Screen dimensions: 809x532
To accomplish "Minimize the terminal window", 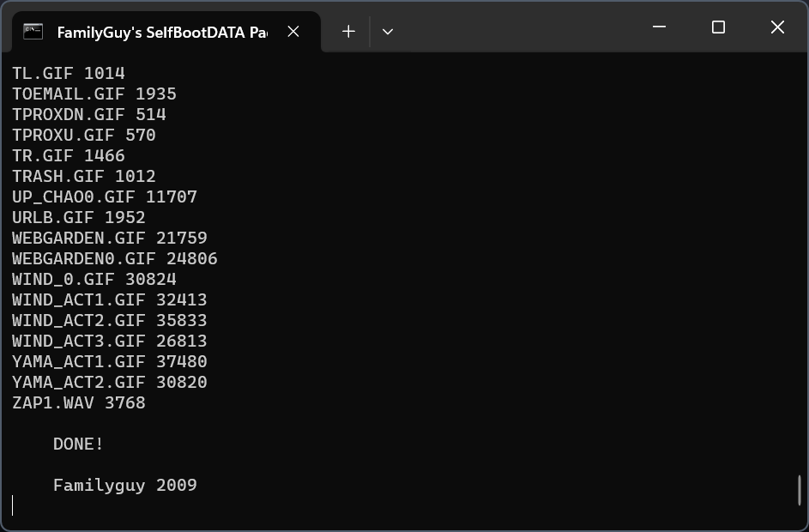I will (659, 27).
